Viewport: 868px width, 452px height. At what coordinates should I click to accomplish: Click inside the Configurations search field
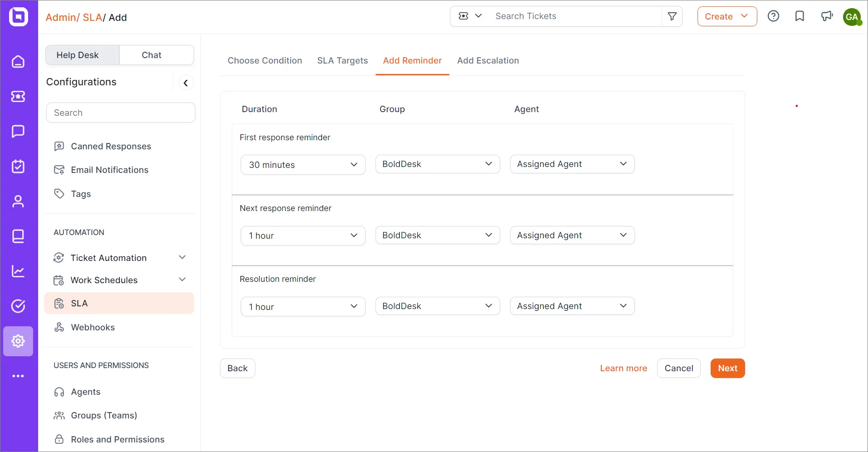121,112
